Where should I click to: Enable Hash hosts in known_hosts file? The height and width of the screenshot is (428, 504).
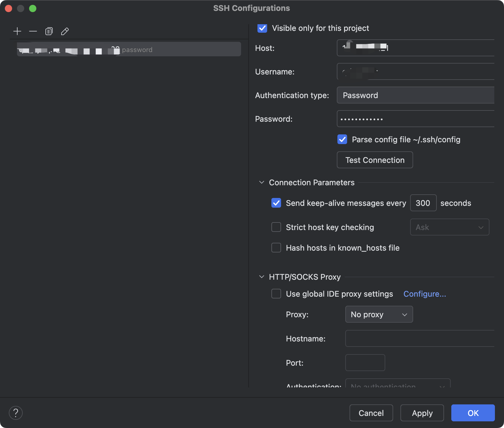click(x=276, y=248)
